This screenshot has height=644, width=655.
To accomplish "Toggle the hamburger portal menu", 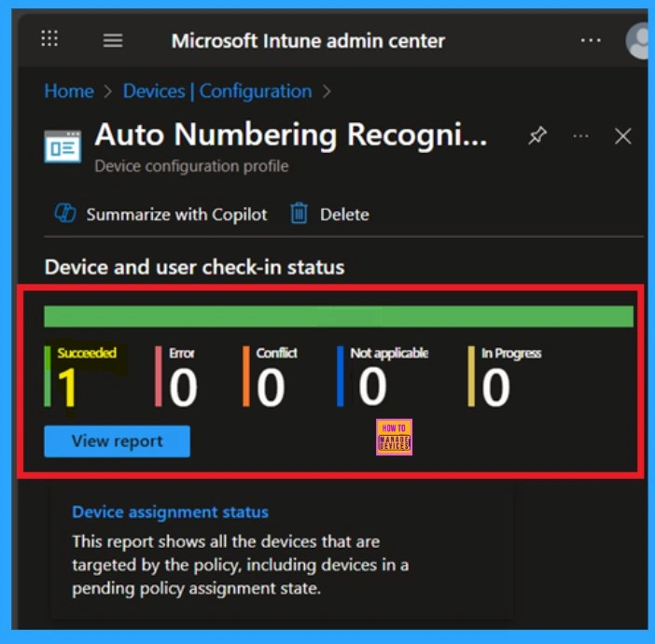I will point(113,40).
